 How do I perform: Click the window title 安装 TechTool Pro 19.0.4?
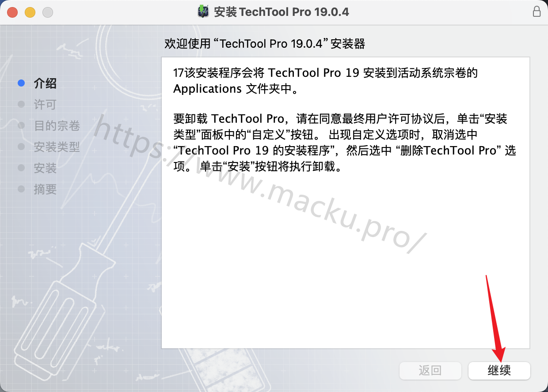(281, 12)
